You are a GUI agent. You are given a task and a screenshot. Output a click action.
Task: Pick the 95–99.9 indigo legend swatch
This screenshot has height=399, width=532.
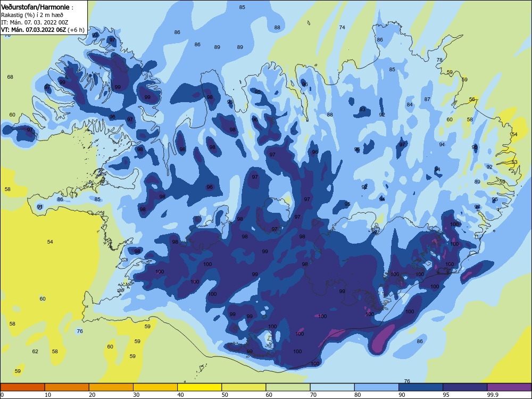(x=465, y=387)
